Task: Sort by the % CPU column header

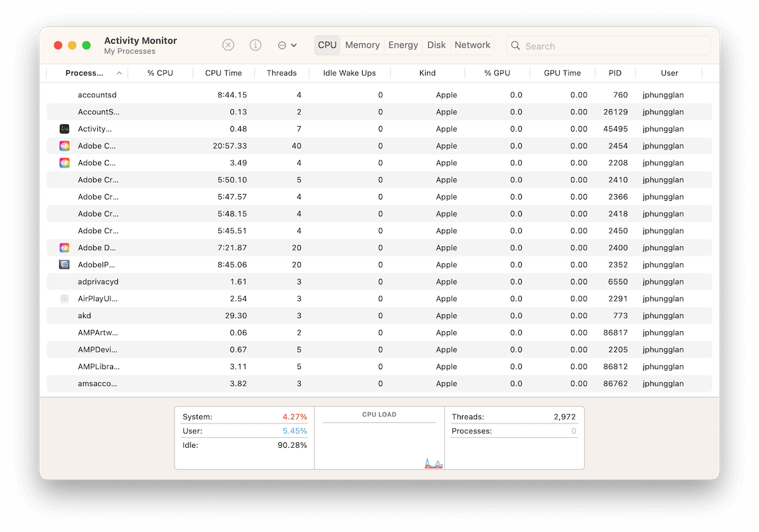Action: pos(160,73)
